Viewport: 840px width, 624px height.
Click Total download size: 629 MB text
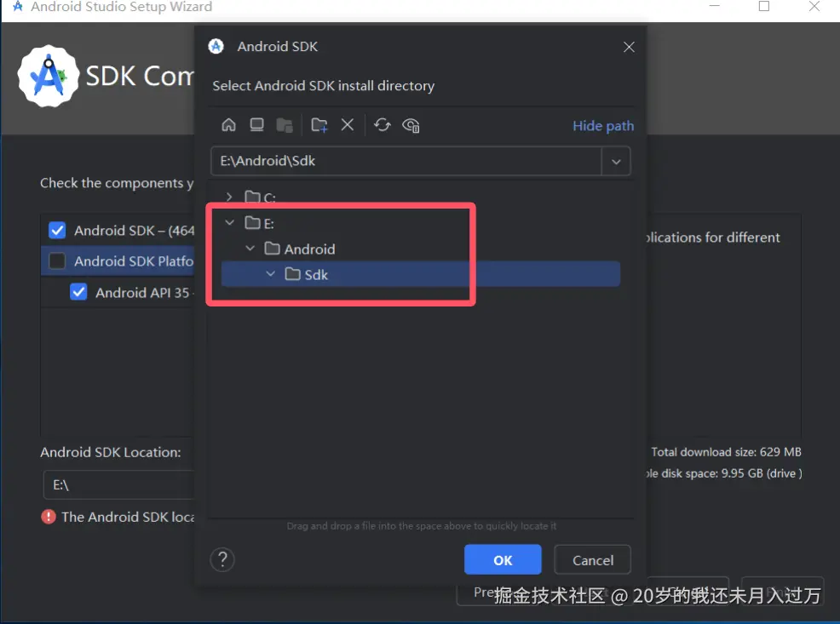(x=726, y=452)
